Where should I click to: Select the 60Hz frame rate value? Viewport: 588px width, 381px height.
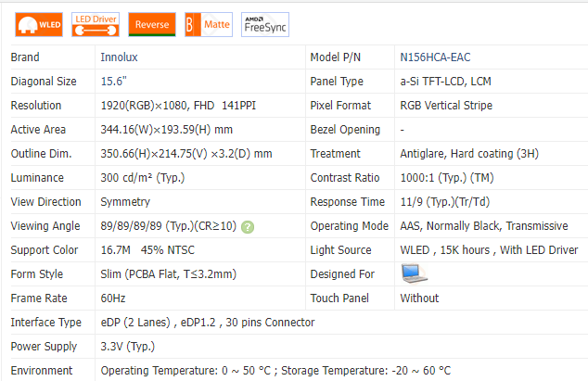(x=113, y=298)
